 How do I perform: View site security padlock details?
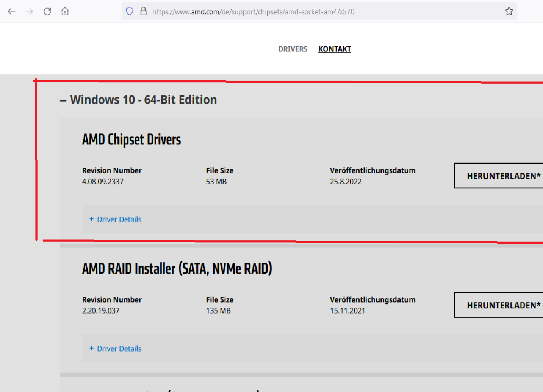click(x=143, y=11)
